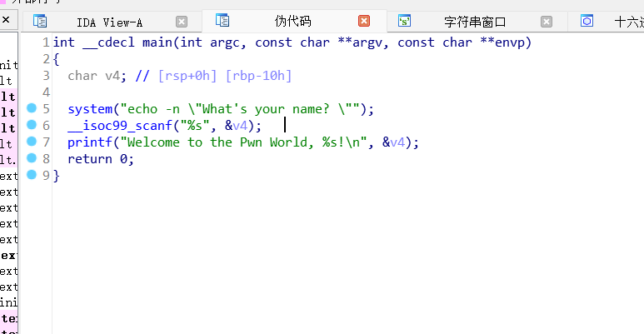This screenshot has width=644, height=334.
Task: Close the left functions panel X
Action: (6, 19)
